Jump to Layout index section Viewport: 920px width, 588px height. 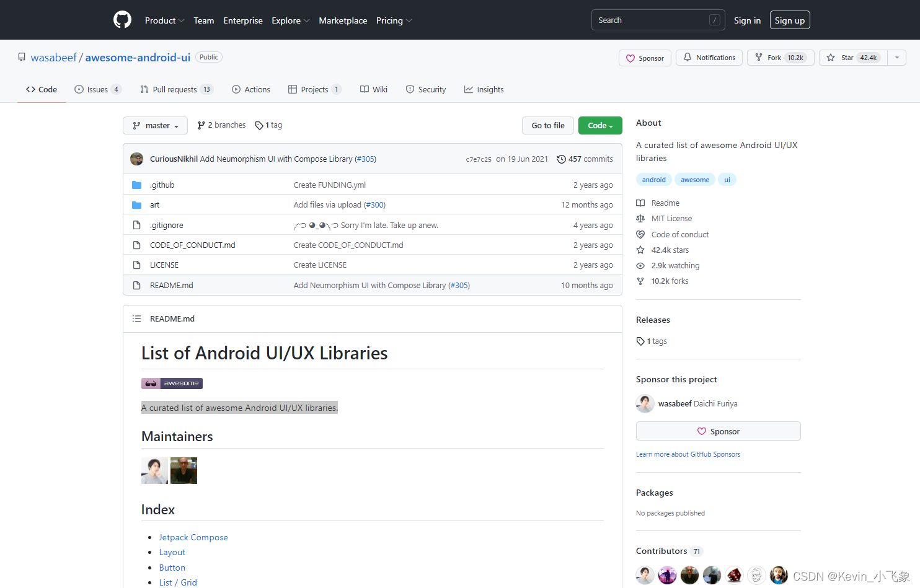[x=172, y=552]
